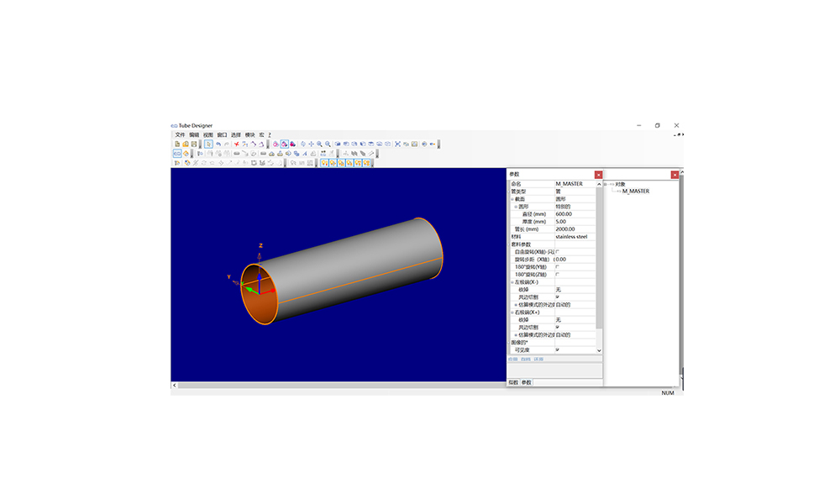Click the last yellow light bulb icon
Viewport: 840px width, 504px height.
366,163
